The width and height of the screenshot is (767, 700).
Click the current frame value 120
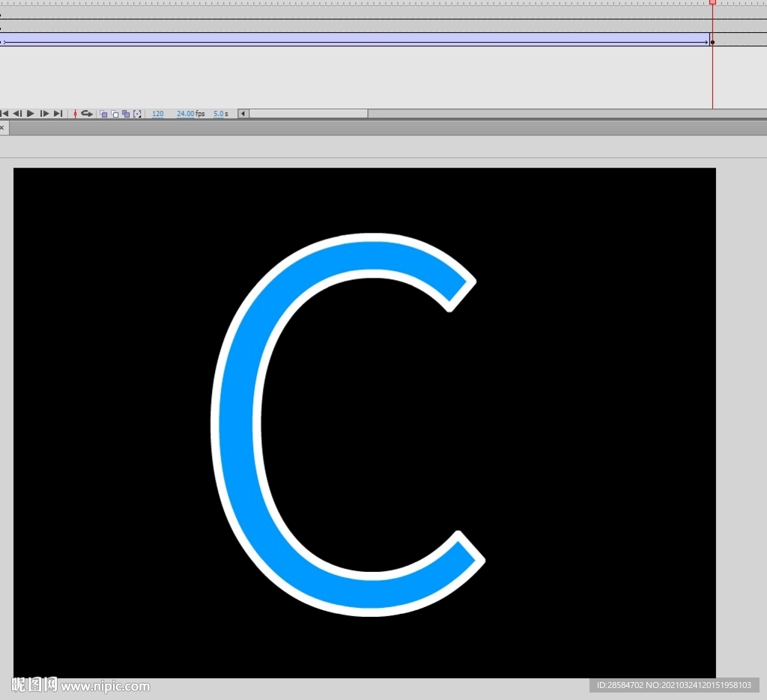tap(158, 113)
